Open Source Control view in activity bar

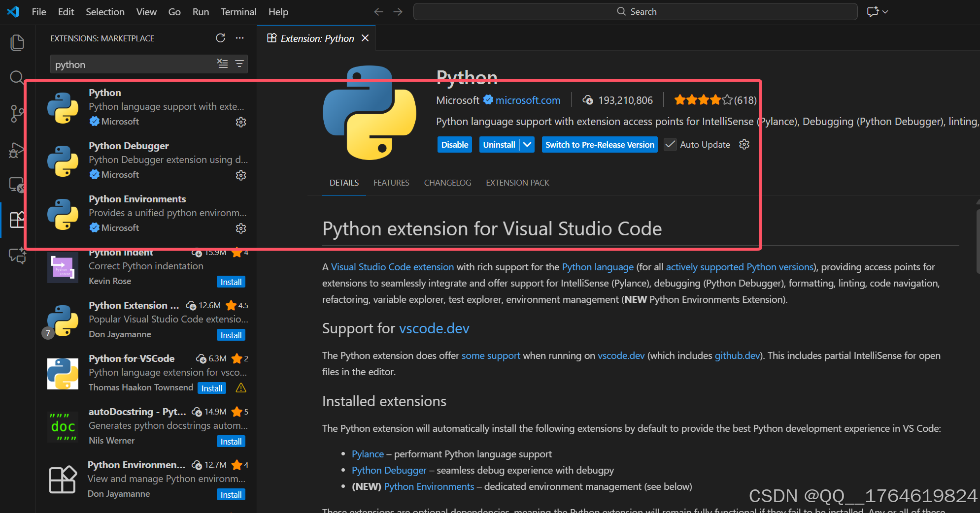pyautogui.click(x=17, y=113)
